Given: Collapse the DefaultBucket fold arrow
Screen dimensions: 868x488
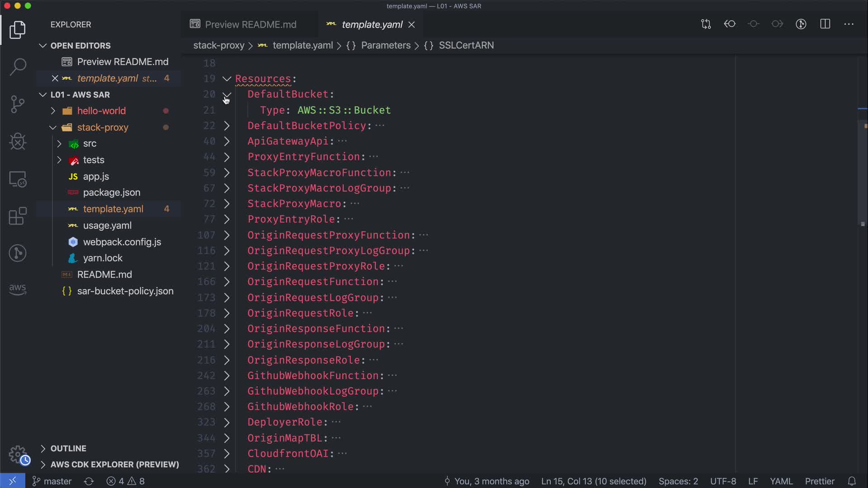Looking at the screenshot, I should coord(227,94).
